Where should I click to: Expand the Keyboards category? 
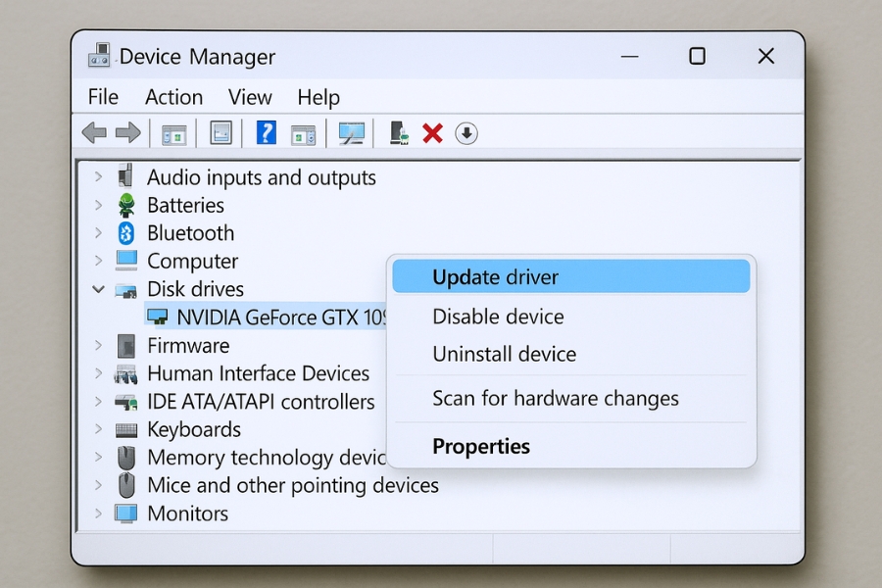[98, 429]
